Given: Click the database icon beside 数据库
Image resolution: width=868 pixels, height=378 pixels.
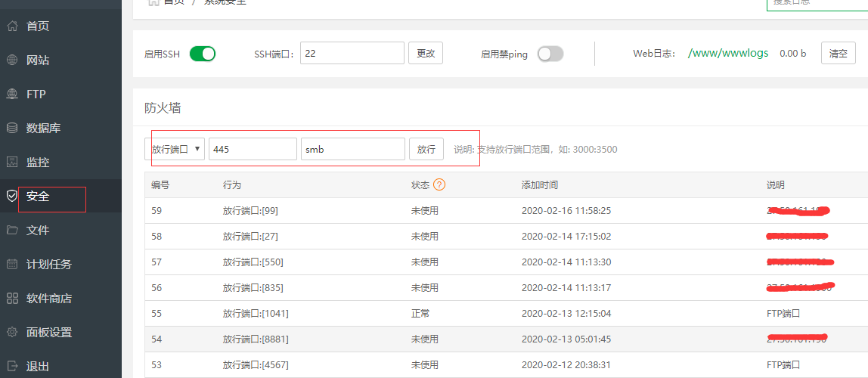Looking at the screenshot, I should coord(12,129).
